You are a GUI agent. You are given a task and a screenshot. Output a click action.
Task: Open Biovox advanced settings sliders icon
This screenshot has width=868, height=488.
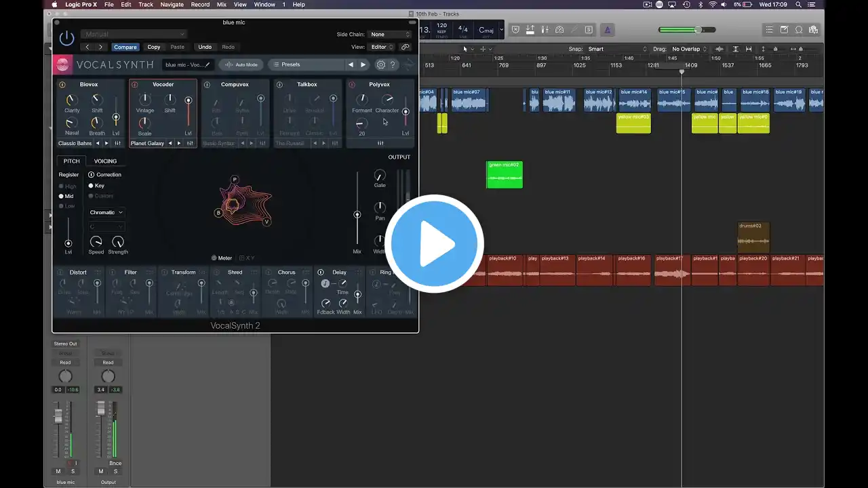tap(117, 143)
